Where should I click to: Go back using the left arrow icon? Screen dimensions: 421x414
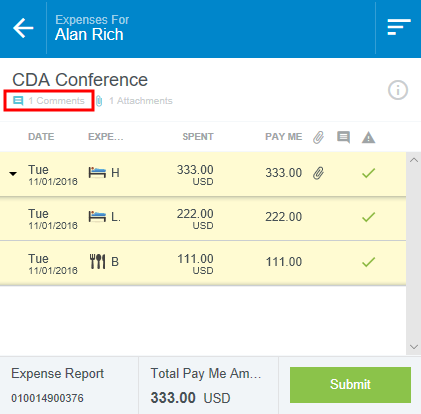[23, 28]
